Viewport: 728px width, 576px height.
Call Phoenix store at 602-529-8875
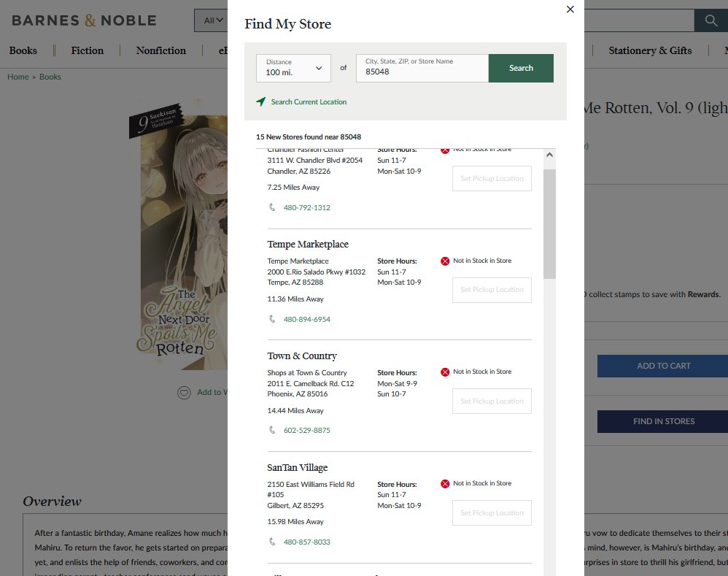click(307, 430)
